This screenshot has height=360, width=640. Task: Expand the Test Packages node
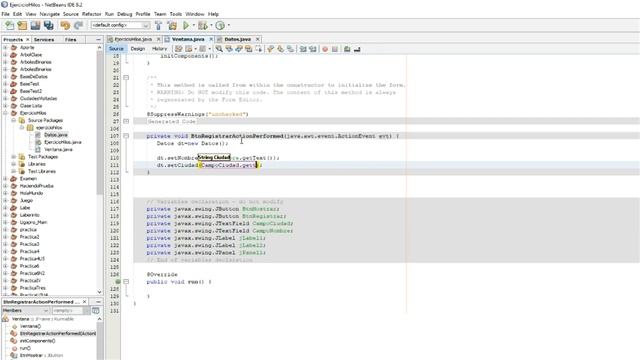pyautogui.click(x=13, y=157)
